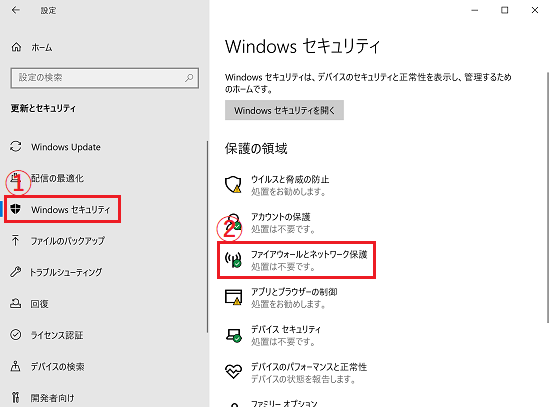
Task: Open 開発者向け in the sidebar
Action: pos(53,398)
